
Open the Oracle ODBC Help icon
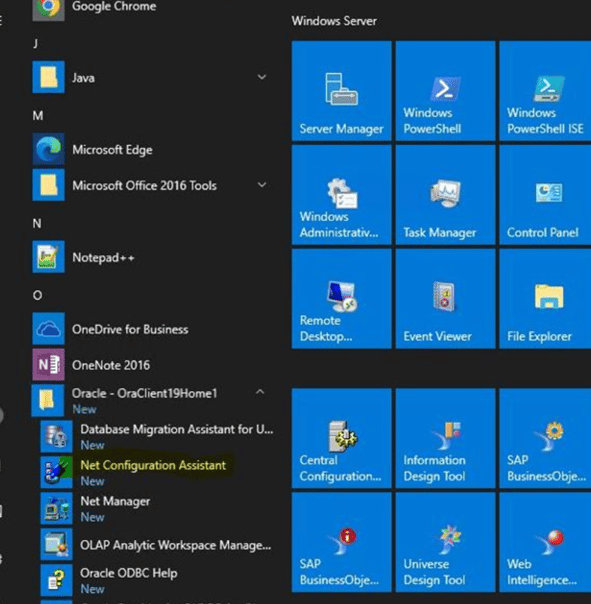coord(57,580)
